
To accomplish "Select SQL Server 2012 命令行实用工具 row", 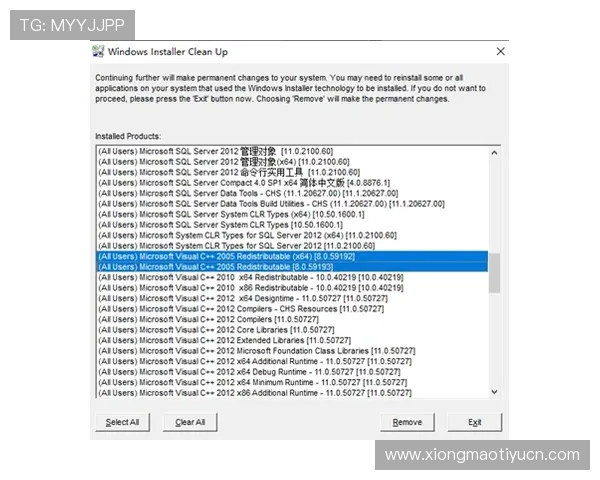I will 292,172.
